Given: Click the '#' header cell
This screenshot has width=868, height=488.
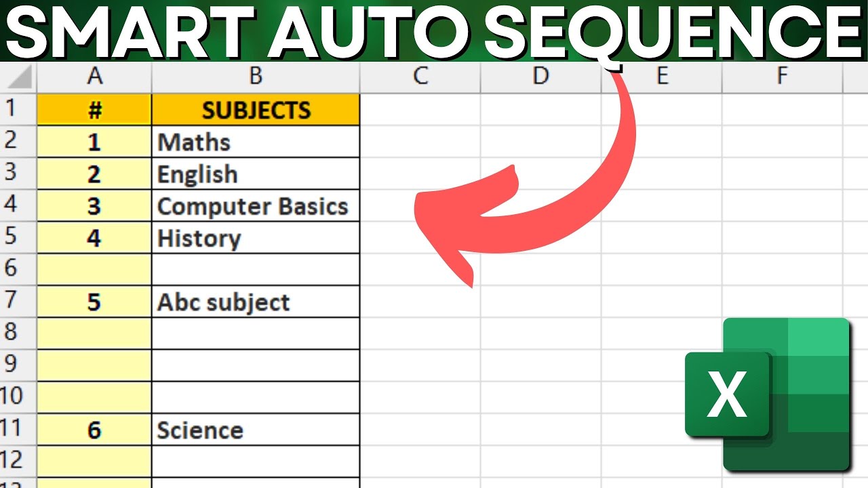Looking at the screenshot, I should 94,109.
